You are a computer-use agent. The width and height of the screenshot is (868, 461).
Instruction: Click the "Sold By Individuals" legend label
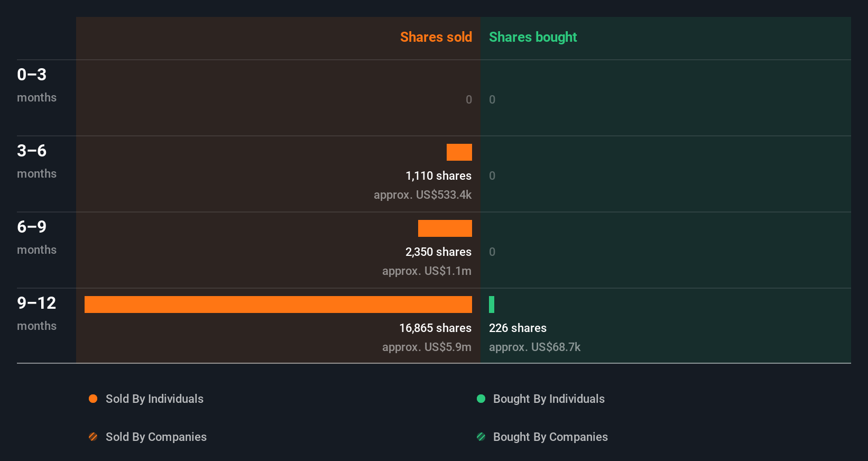tap(154, 399)
